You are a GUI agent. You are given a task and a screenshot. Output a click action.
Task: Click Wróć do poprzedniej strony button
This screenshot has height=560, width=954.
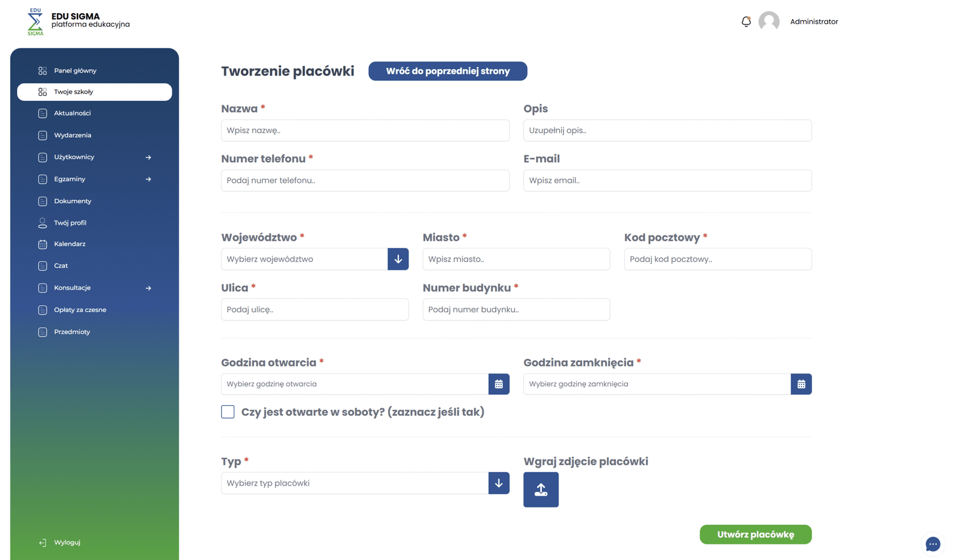(448, 71)
